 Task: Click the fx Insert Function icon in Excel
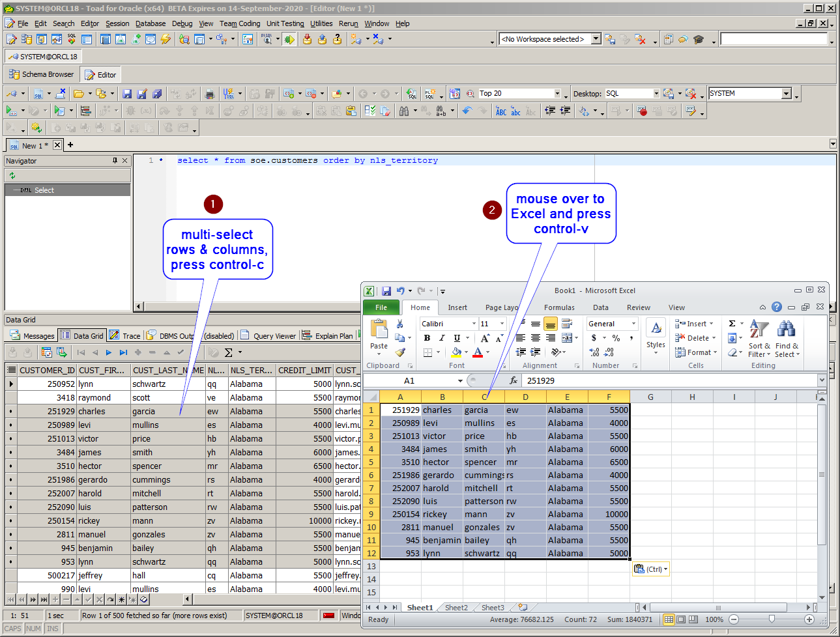tap(514, 380)
